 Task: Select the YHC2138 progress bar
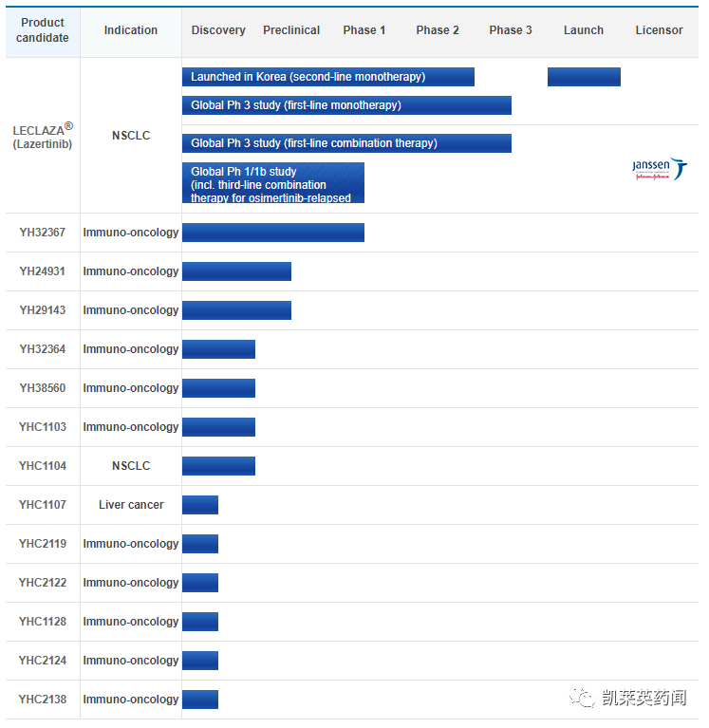tap(200, 700)
